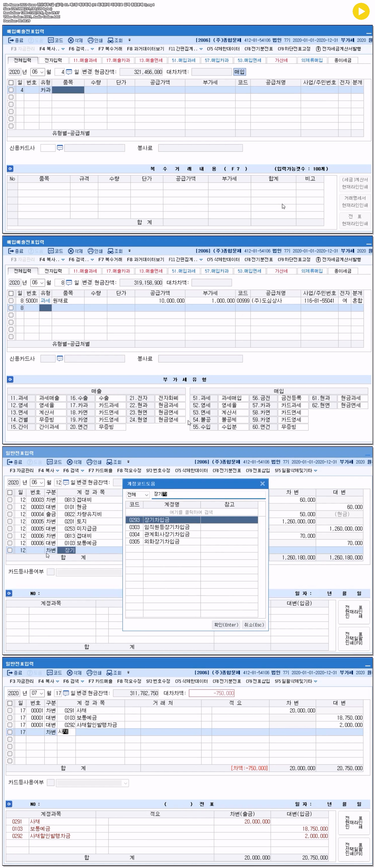Select 종이세금 tab in the 부가세유형 window
Viewport: 375px width, 868px height.
[x=343, y=271]
